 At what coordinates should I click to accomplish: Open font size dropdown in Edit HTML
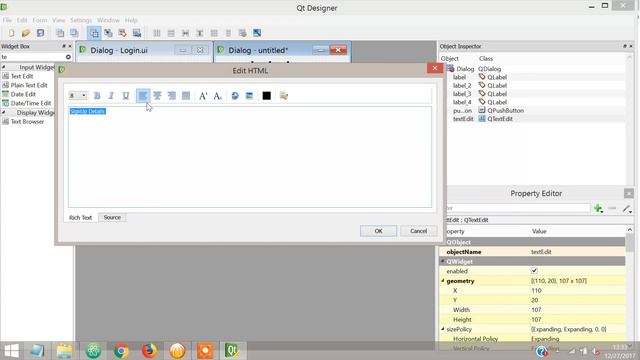point(78,96)
